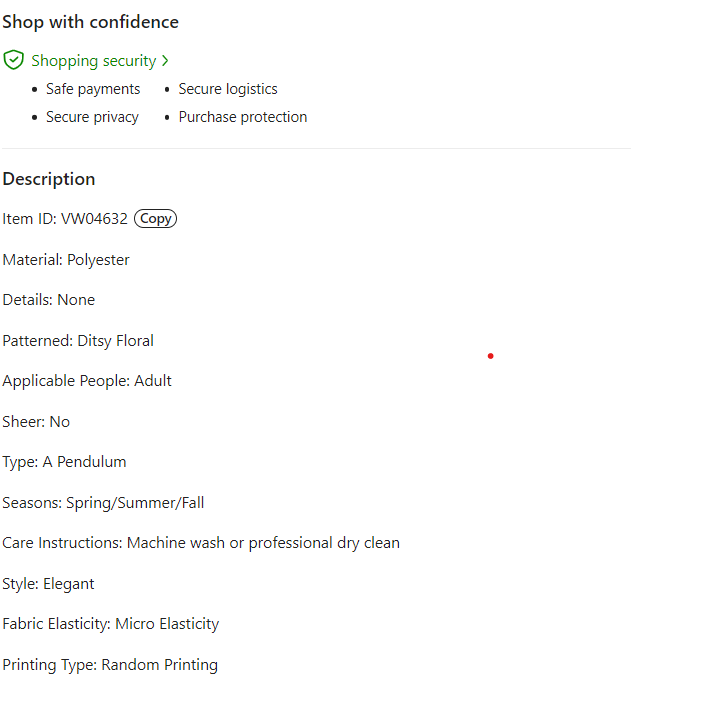Image resolution: width=727 pixels, height=709 pixels.
Task: Select the Purchase protection text
Action: (243, 117)
